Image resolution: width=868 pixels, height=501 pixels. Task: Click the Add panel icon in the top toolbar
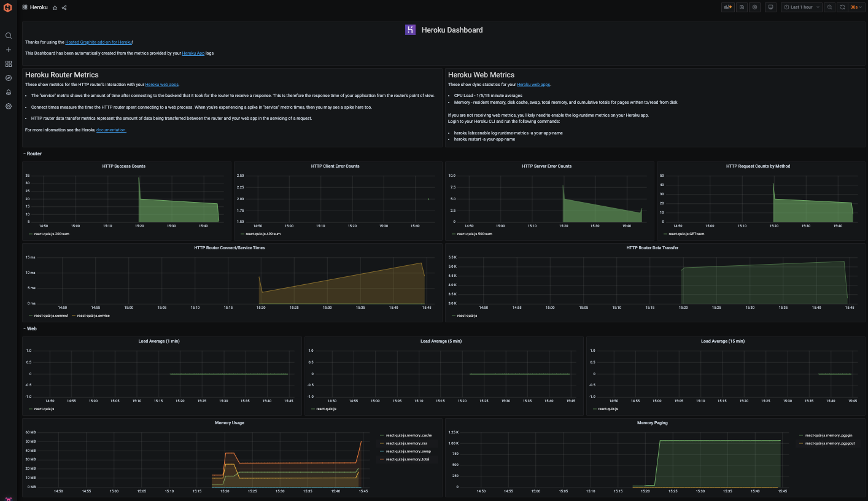point(729,7)
